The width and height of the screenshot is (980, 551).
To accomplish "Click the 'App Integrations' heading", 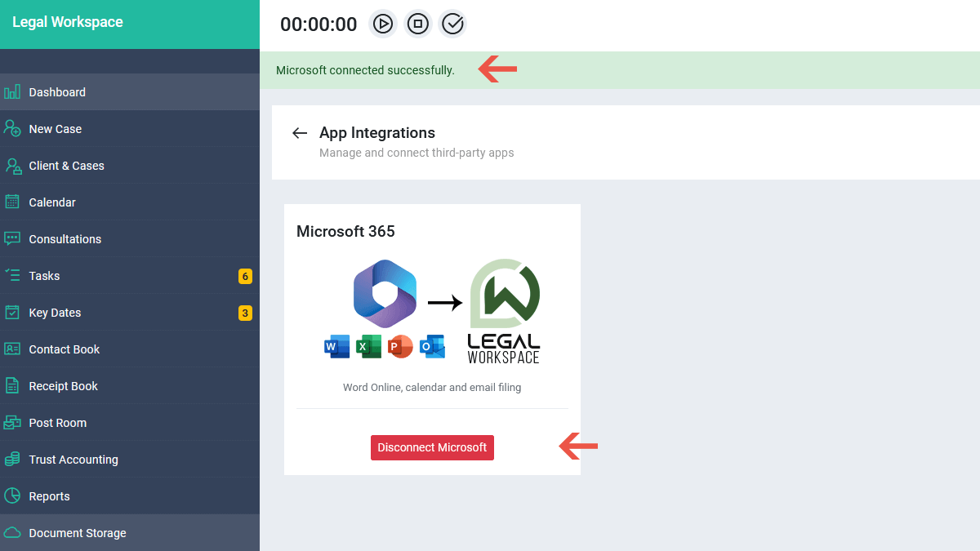I will [x=377, y=133].
